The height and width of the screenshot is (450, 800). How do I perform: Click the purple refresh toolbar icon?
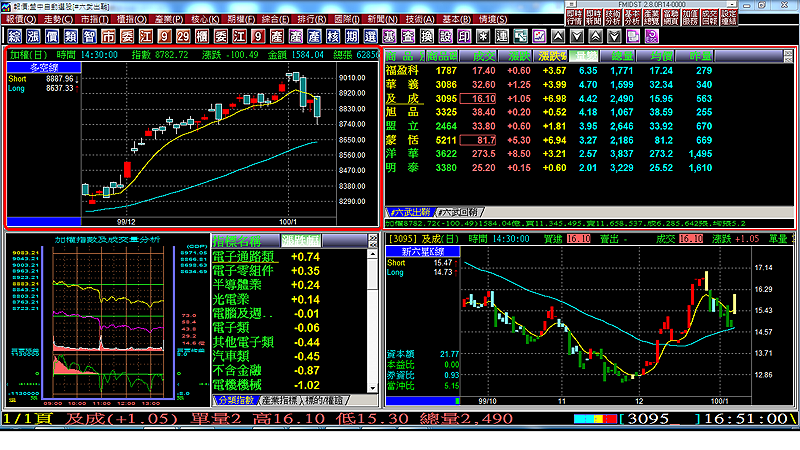652,36
